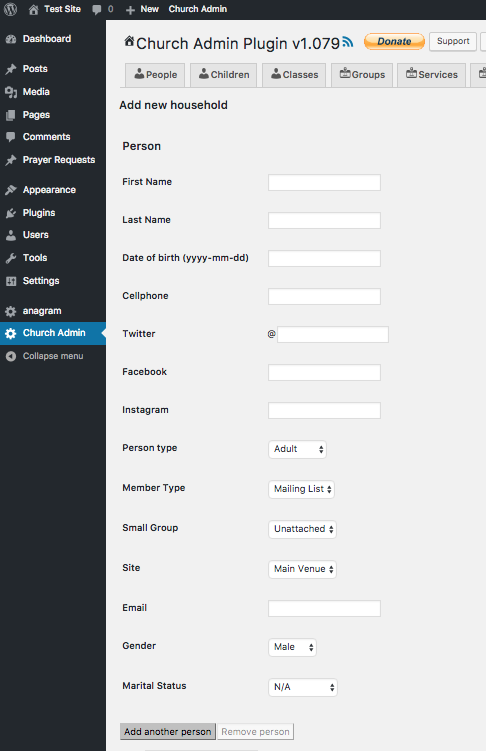Open the Gender dropdown

(292, 647)
